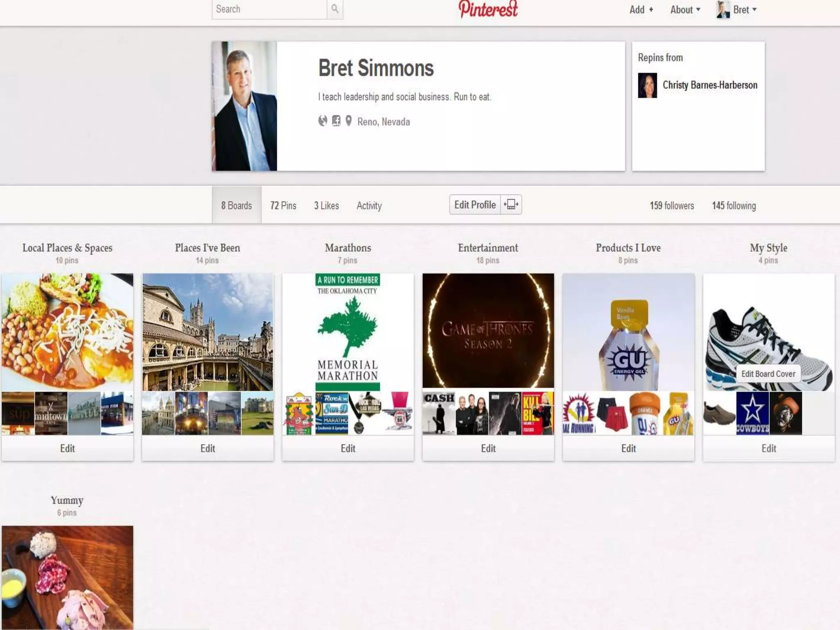840x630 pixels.
Task: Switch to the 3 Likes tab
Action: pos(326,205)
